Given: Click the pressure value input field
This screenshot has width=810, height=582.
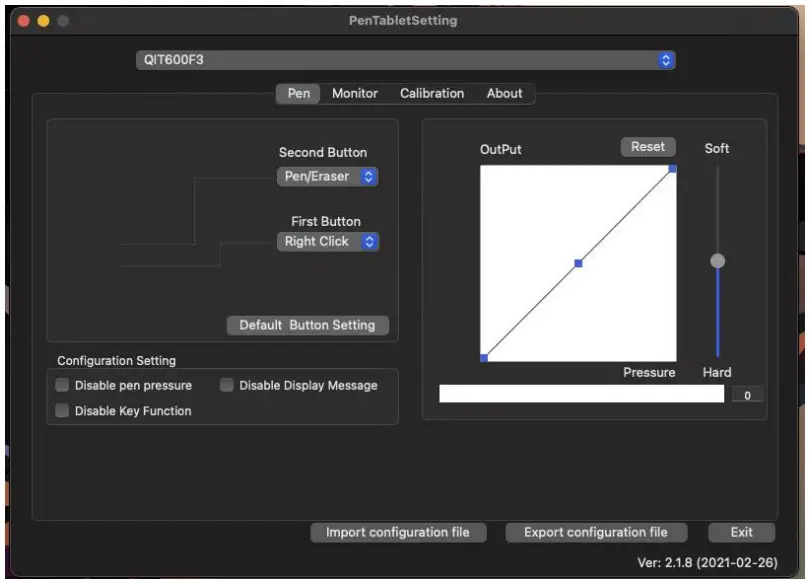Looking at the screenshot, I should click(x=747, y=395).
